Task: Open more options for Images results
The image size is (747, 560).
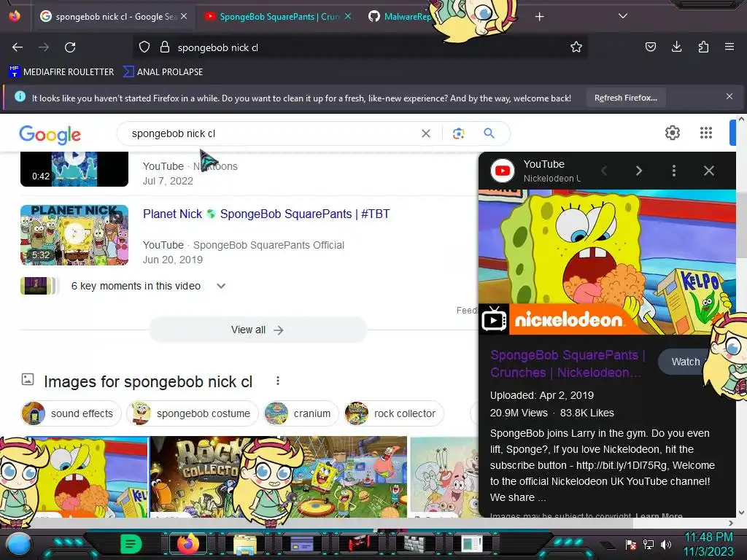Action: pos(278,381)
